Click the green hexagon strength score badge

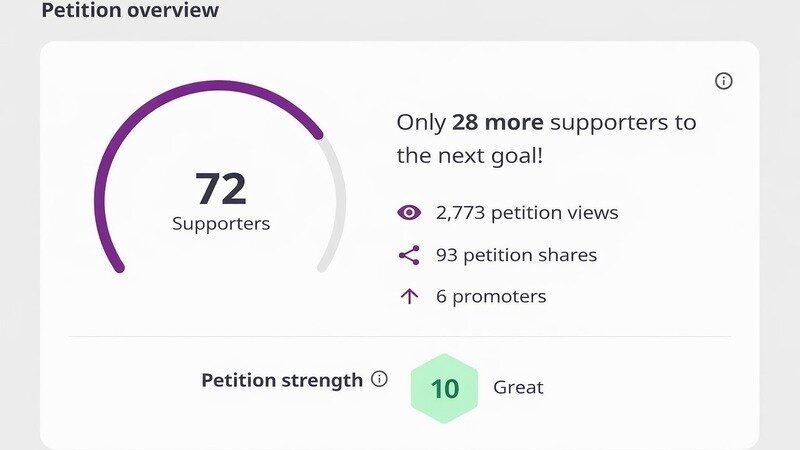coord(444,388)
